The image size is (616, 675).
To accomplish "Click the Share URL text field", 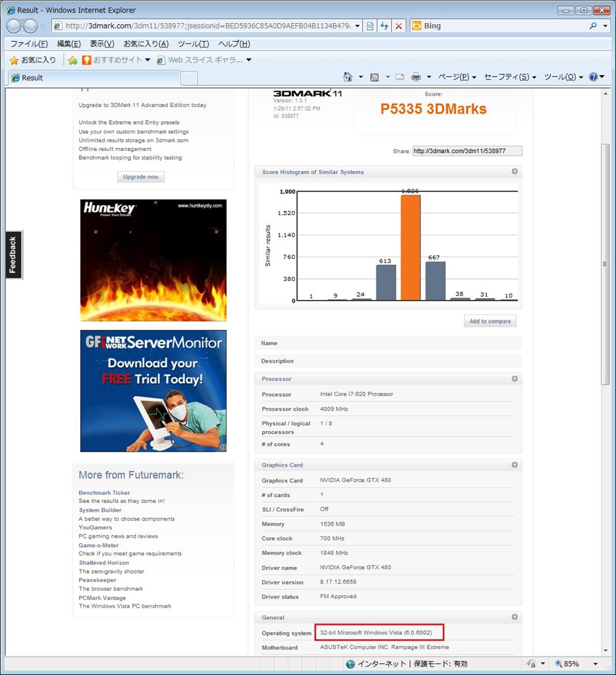I will [466, 151].
